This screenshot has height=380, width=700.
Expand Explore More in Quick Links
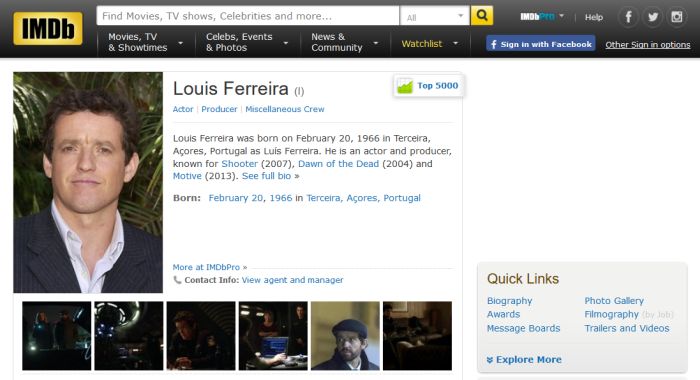524,359
